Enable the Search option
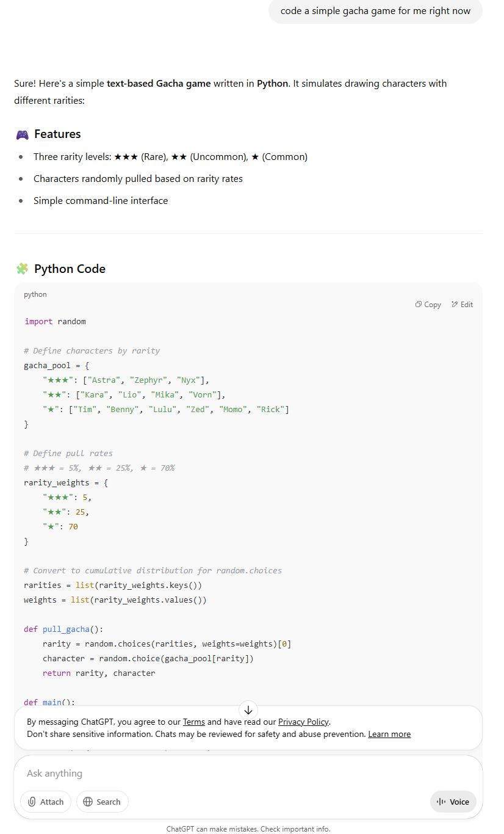This screenshot has width=504, height=834. (x=102, y=802)
